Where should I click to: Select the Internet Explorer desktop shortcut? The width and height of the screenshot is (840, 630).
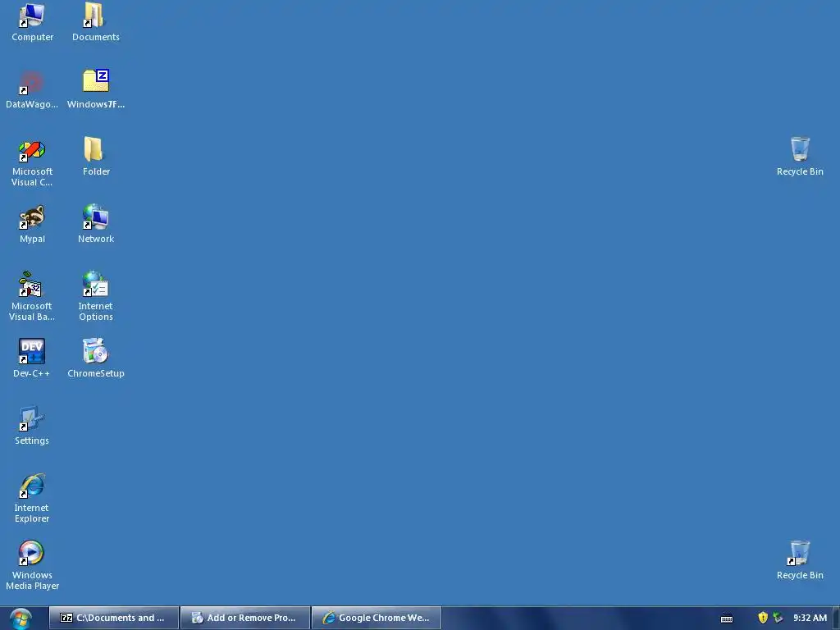[x=32, y=498]
